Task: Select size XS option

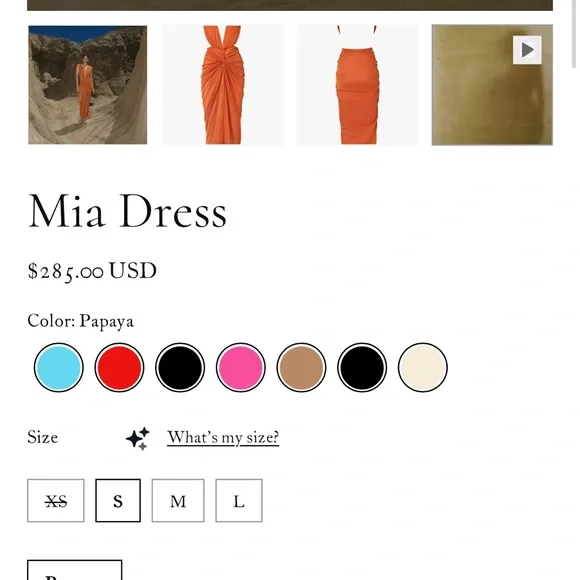Action: 56,500
